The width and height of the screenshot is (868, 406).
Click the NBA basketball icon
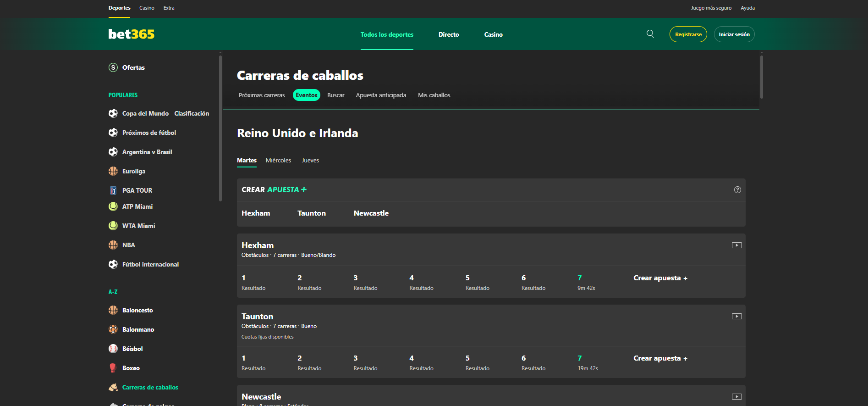pos(113,245)
